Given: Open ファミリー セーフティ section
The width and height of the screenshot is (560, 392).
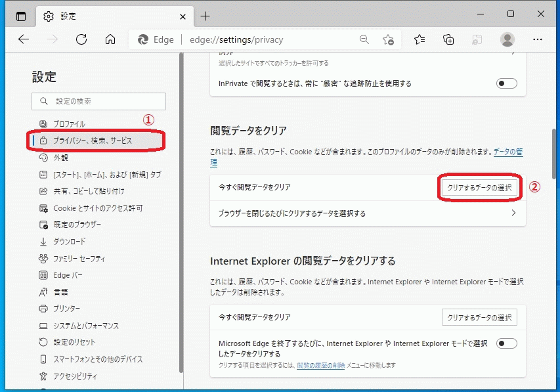Looking at the screenshot, I should [x=79, y=259].
